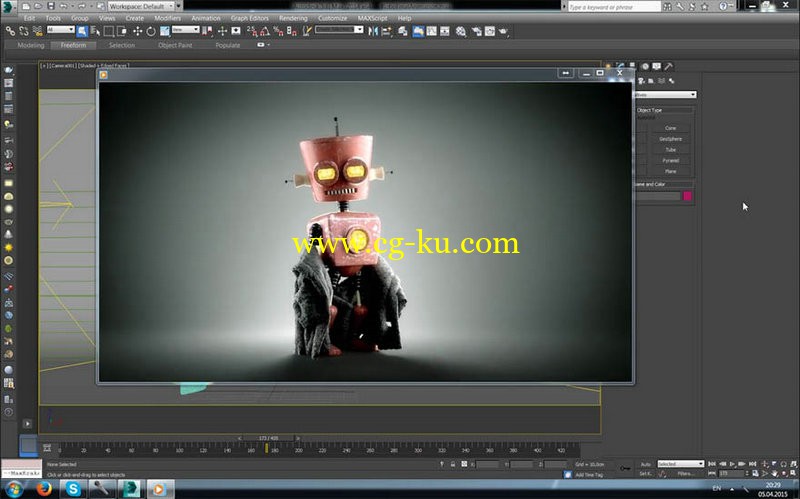Select the Link tool in main toolbar
This screenshot has height=499, width=800.
tap(10, 31)
